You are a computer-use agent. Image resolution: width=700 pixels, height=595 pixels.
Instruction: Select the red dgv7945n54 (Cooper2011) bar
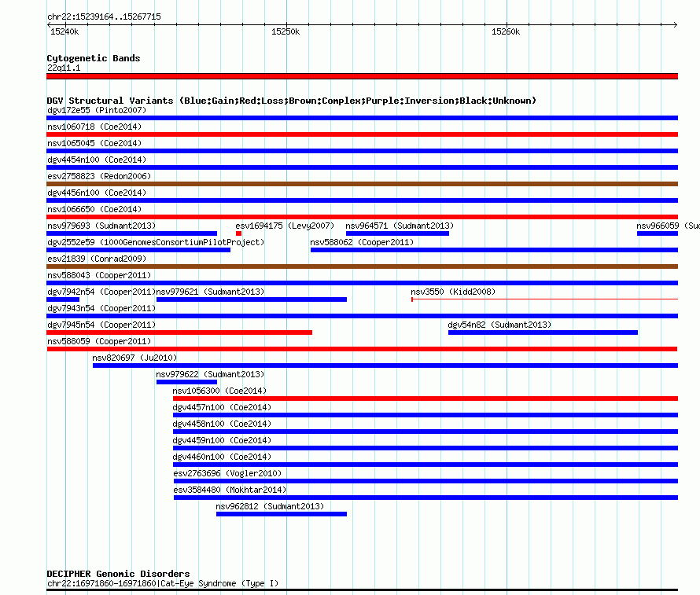(x=179, y=332)
